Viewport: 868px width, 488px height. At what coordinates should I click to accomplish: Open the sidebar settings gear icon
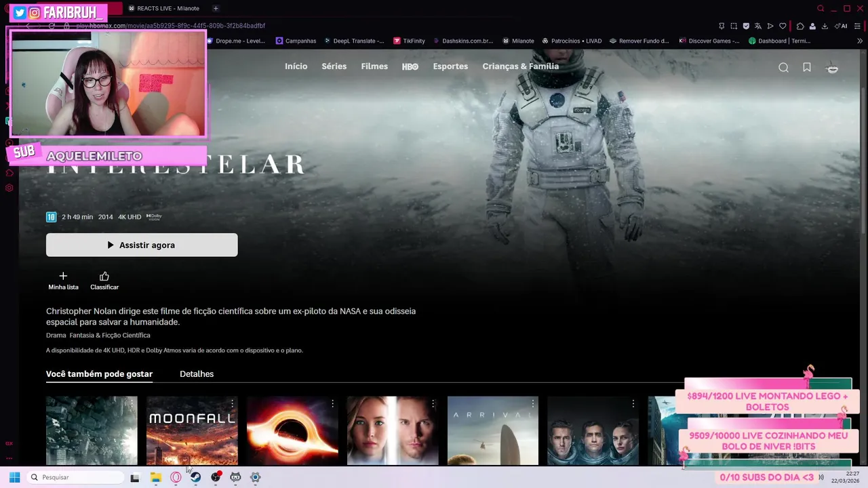(x=9, y=188)
